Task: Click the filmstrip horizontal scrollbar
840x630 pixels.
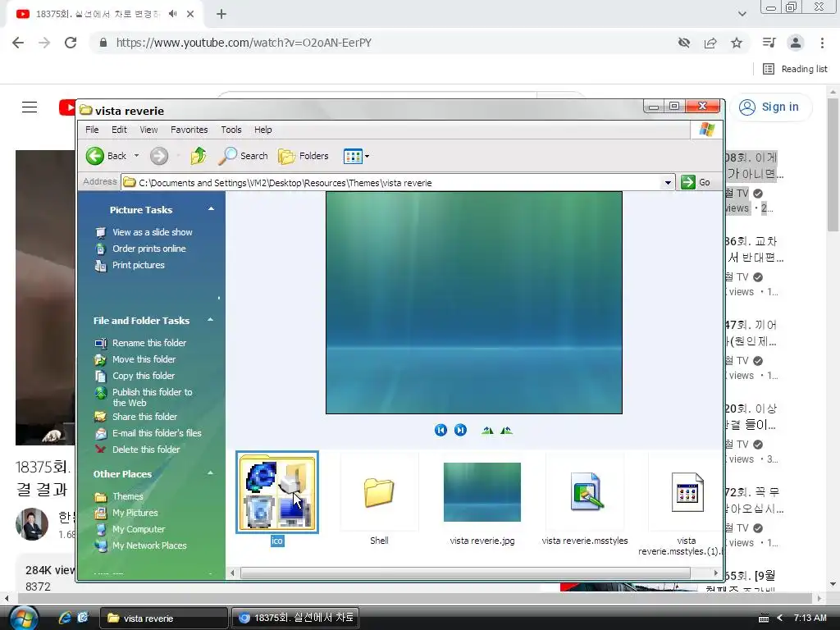Action: 466,573
